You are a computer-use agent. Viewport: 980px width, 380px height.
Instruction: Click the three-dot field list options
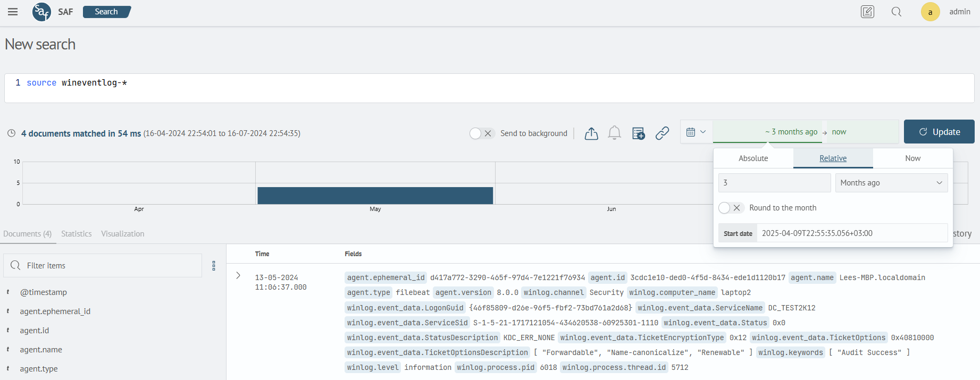(214, 266)
